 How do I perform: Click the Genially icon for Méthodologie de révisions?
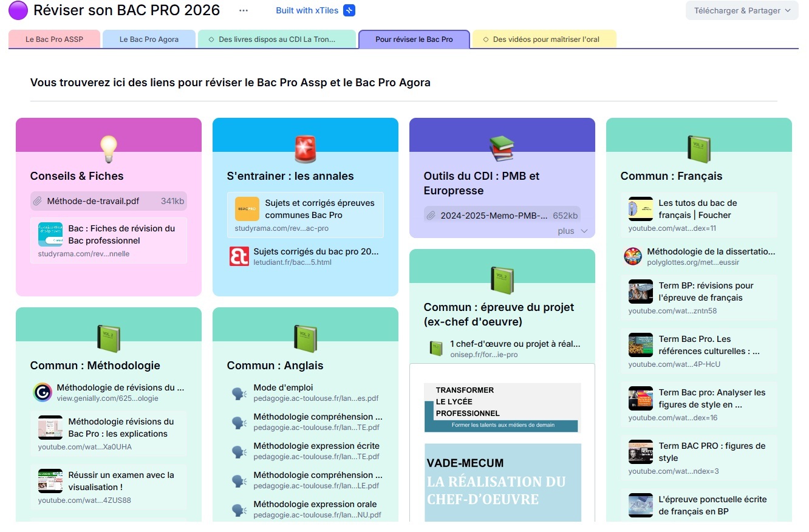tap(43, 392)
